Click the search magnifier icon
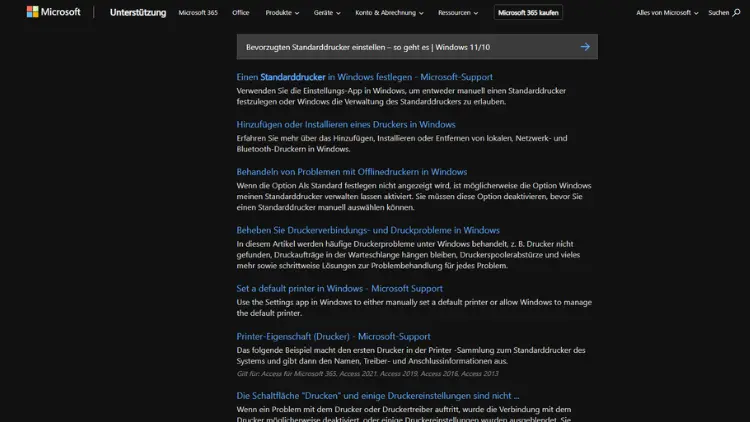Image resolution: width=750 pixels, height=422 pixels. click(x=736, y=13)
